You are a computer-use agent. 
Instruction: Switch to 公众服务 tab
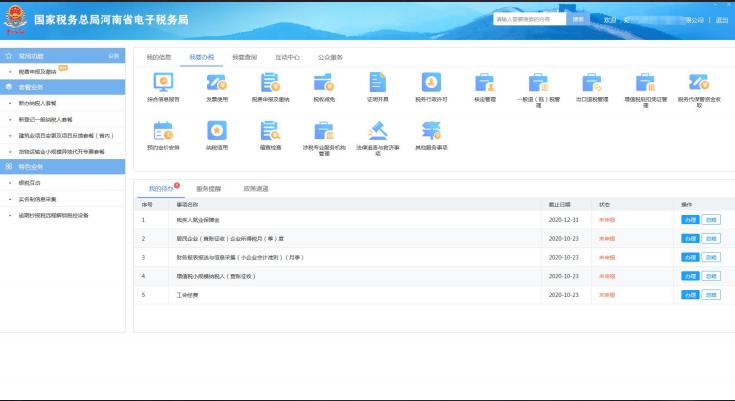[x=330, y=57]
